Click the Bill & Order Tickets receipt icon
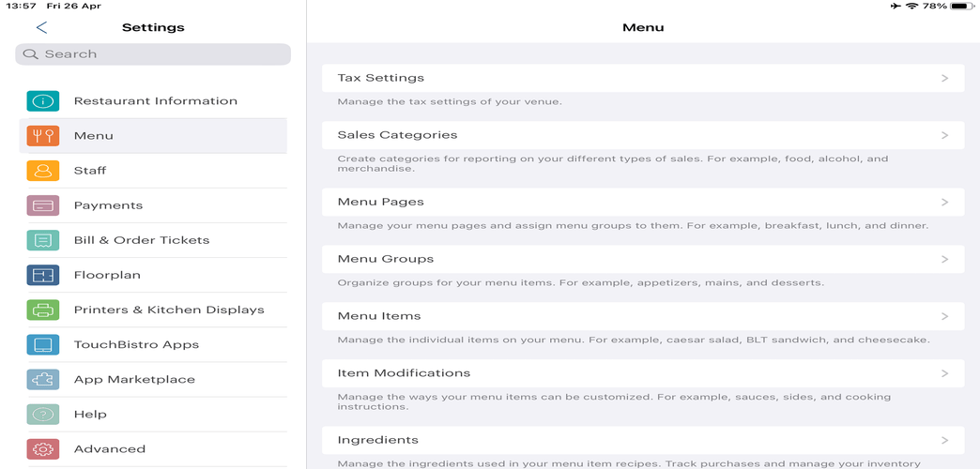This screenshot has width=980, height=469. tap(43, 240)
